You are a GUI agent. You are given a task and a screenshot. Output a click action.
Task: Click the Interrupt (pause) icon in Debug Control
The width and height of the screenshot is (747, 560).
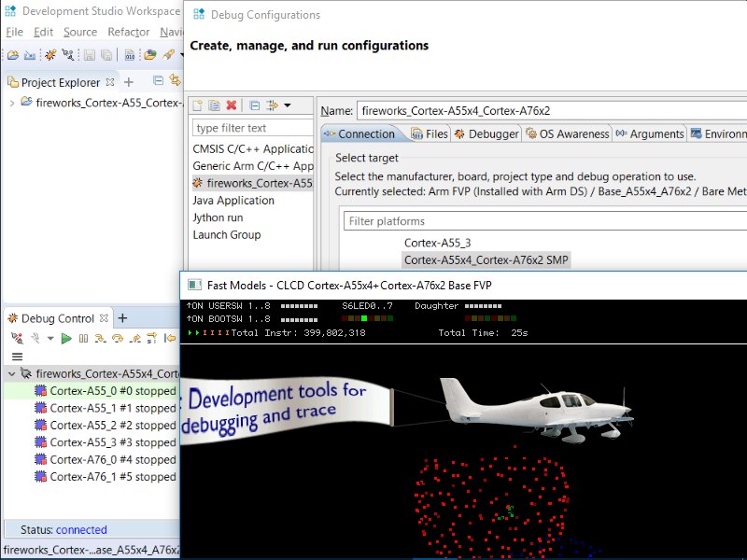(84, 339)
